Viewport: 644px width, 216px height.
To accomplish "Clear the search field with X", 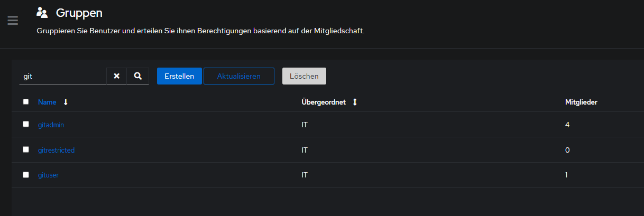I will pyautogui.click(x=116, y=76).
